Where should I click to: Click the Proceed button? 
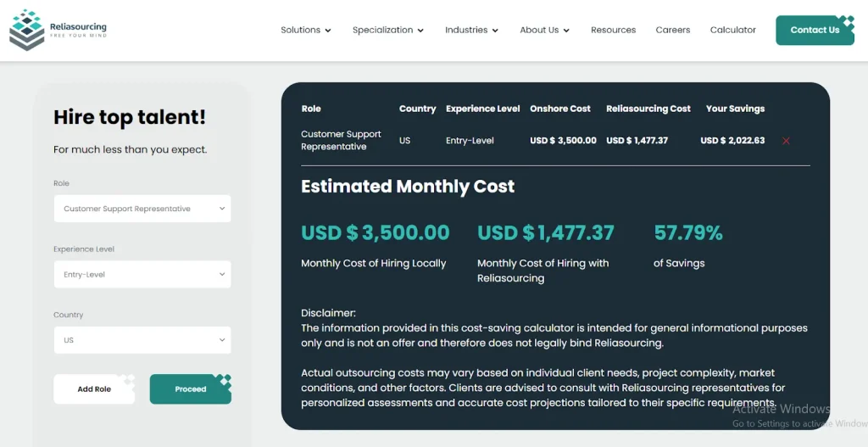pos(191,388)
